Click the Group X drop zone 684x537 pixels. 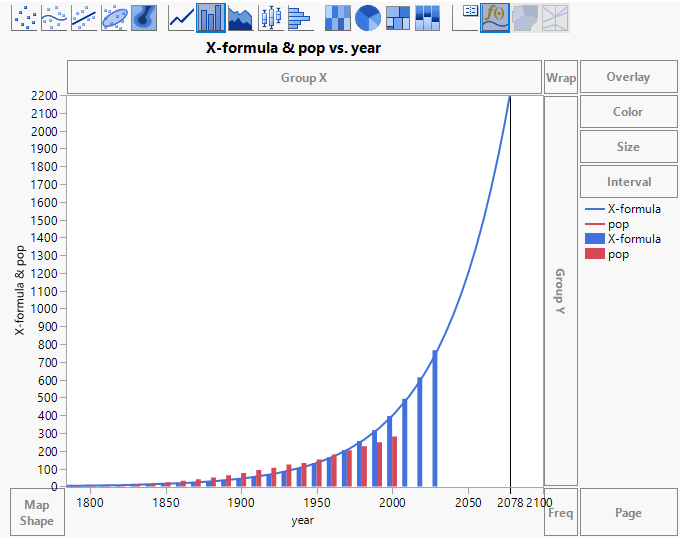305,77
